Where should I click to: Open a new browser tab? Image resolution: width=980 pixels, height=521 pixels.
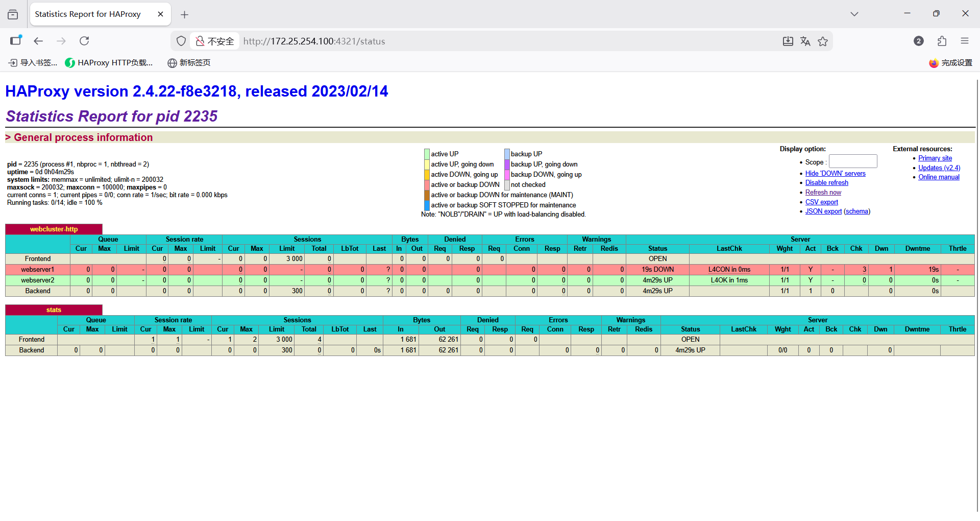click(185, 15)
